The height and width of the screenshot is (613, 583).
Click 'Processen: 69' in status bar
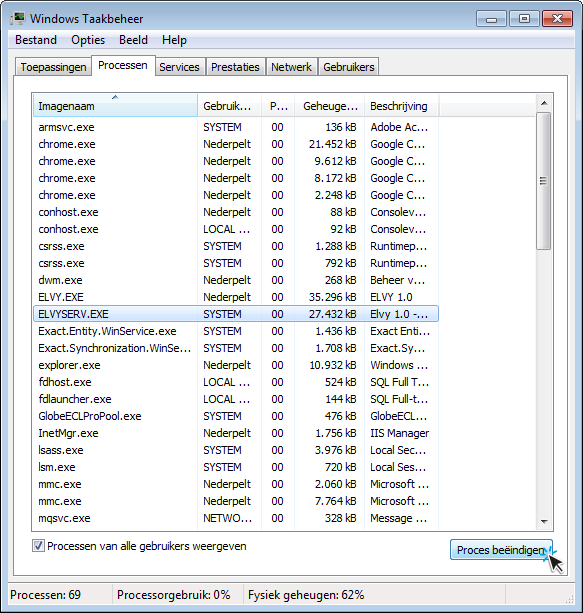click(45, 595)
